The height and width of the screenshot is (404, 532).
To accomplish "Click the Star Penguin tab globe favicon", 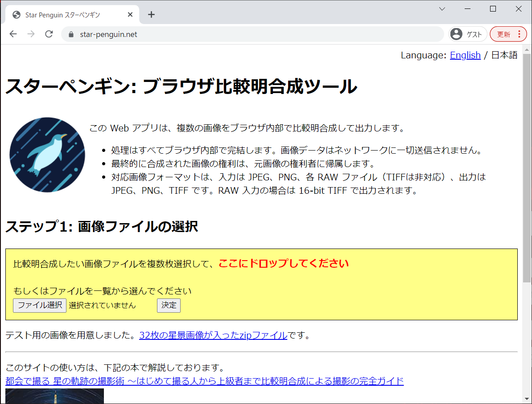I will [x=16, y=15].
